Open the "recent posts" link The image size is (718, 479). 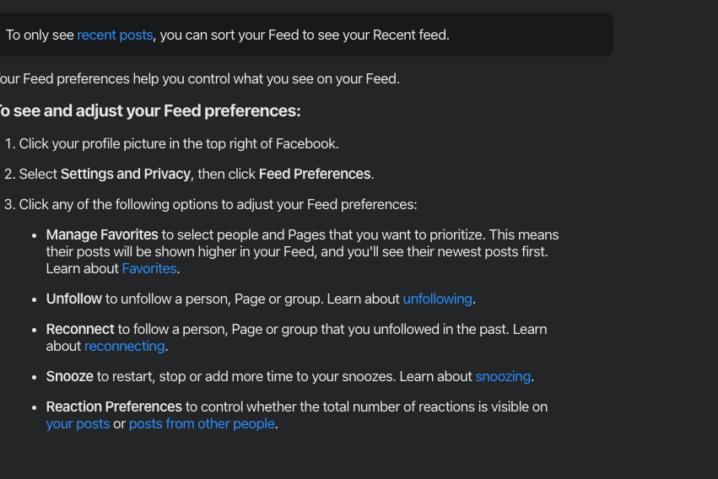coord(115,35)
